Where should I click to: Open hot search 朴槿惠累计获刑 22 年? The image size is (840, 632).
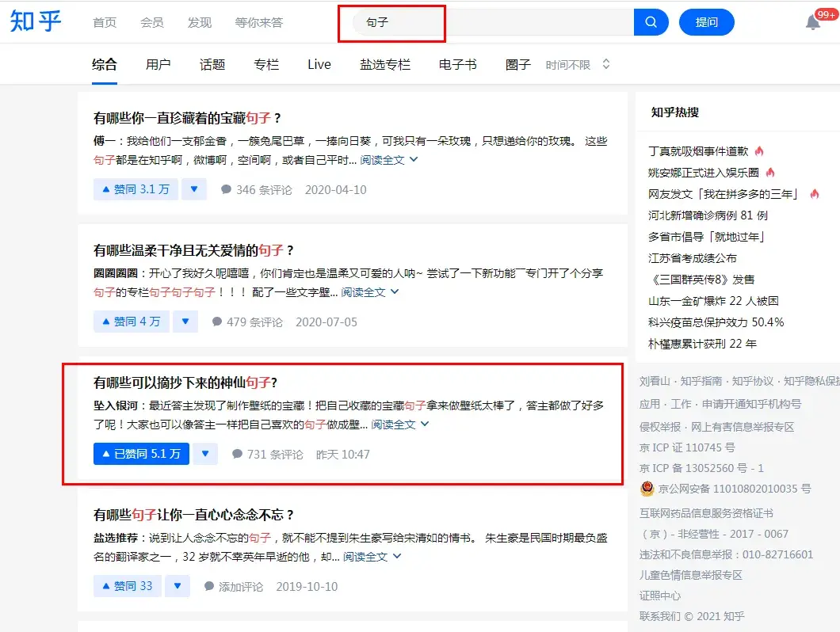(702, 344)
